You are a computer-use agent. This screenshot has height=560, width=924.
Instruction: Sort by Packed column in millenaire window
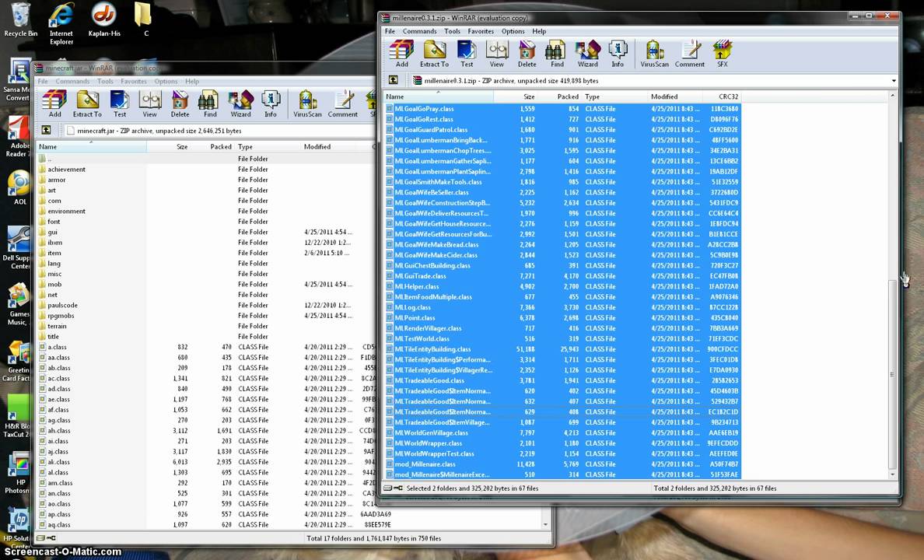567,96
